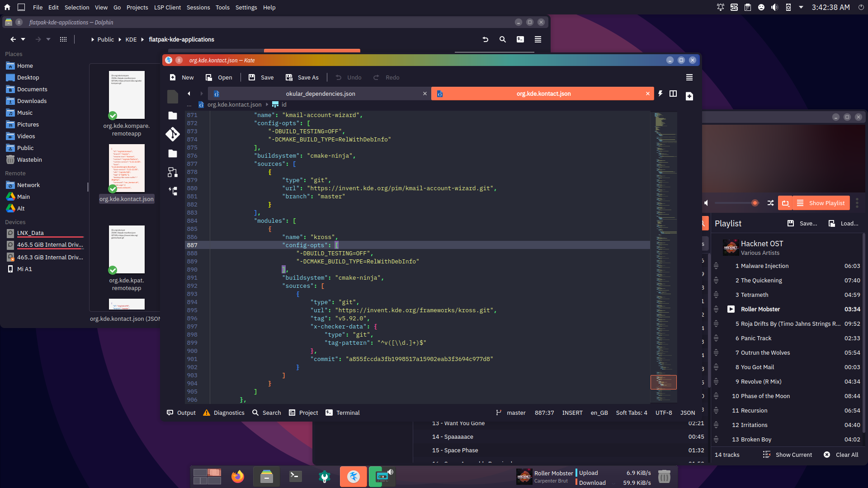Click the split view icon near Kate's tabs
The width and height of the screenshot is (868, 488).
point(673,94)
